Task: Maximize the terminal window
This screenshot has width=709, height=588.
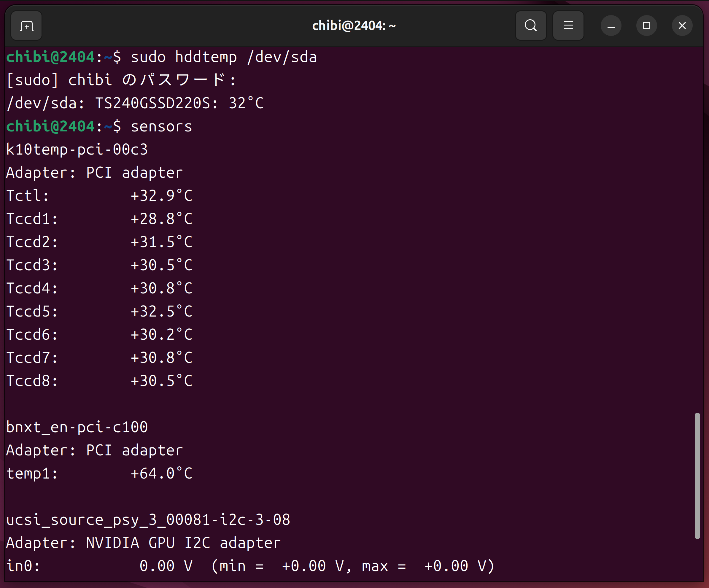Action: (646, 26)
